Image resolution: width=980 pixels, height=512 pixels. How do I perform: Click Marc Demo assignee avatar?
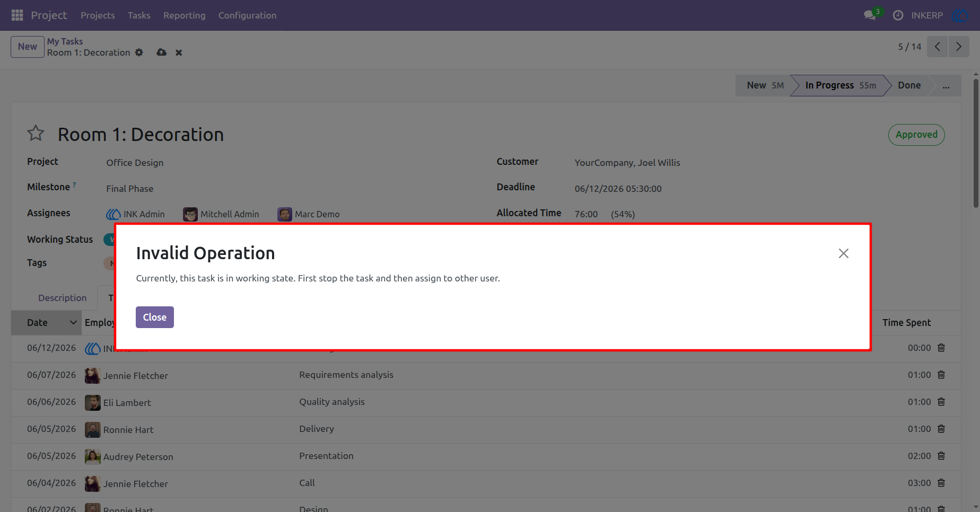pyautogui.click(x=285, y=214)
